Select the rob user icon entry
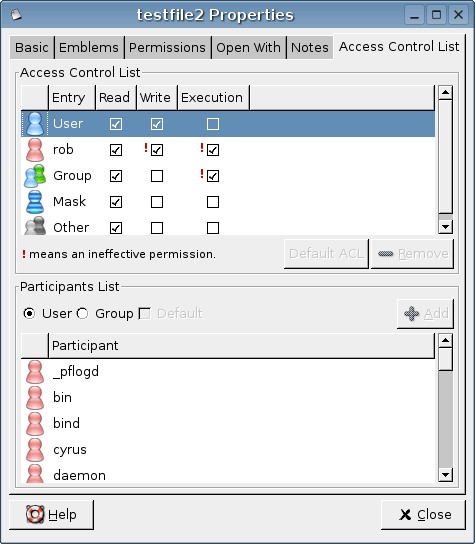The height and width of the screenshot is (544, 475). 35,150
